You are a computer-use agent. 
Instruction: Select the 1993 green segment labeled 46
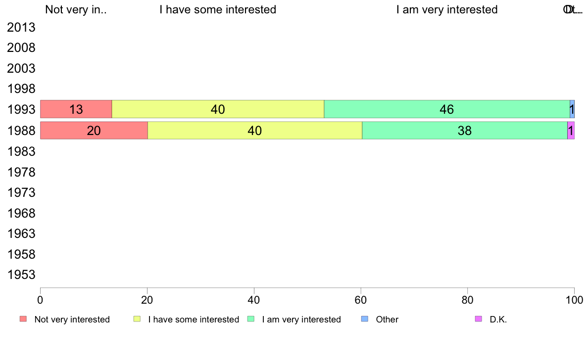[447, 109]
